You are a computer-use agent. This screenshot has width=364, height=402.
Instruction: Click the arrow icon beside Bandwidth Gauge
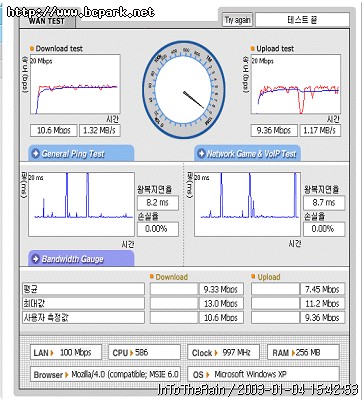tap(35, 259)
